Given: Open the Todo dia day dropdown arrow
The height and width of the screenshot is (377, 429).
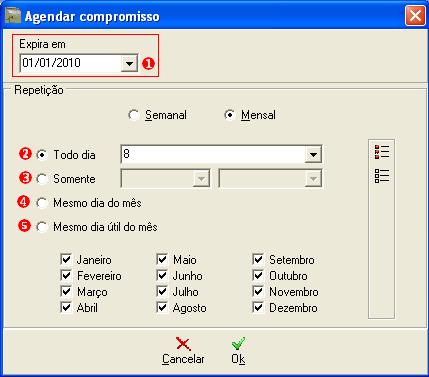Looking at the screenshot, I should click(x=313, y=155).
